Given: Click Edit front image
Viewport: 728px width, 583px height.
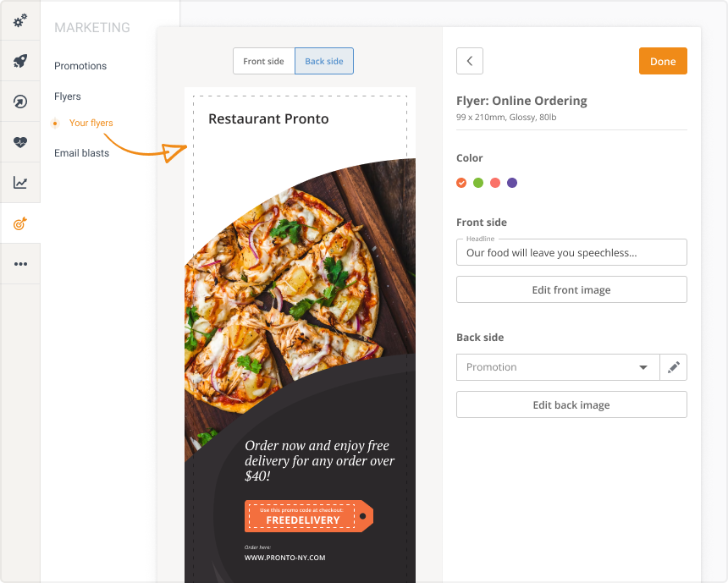Looking at the screenshot, I should pos(571,289).
